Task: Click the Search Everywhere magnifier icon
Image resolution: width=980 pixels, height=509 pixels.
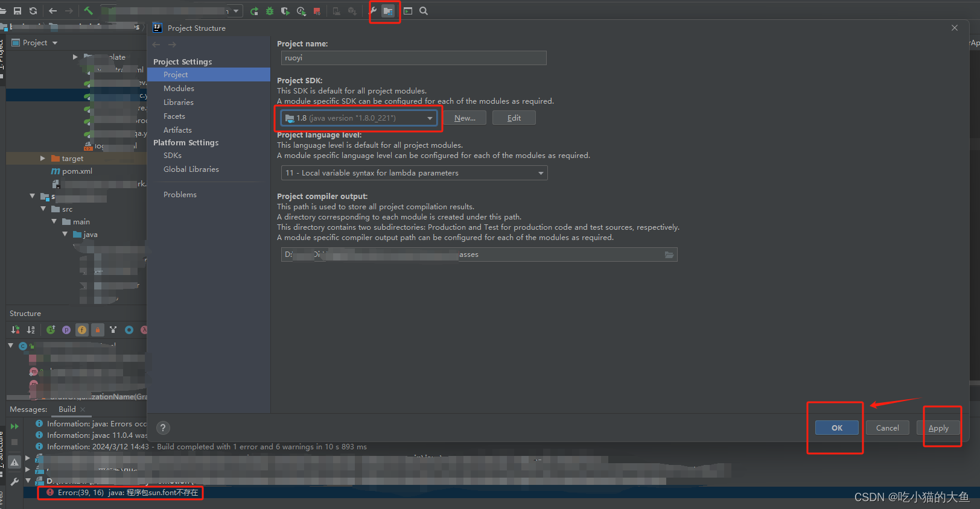Action: 424,11
